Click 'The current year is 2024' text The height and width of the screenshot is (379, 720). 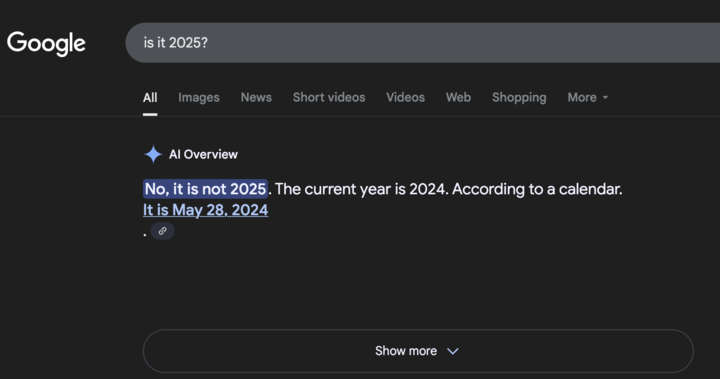pos(361,189)
